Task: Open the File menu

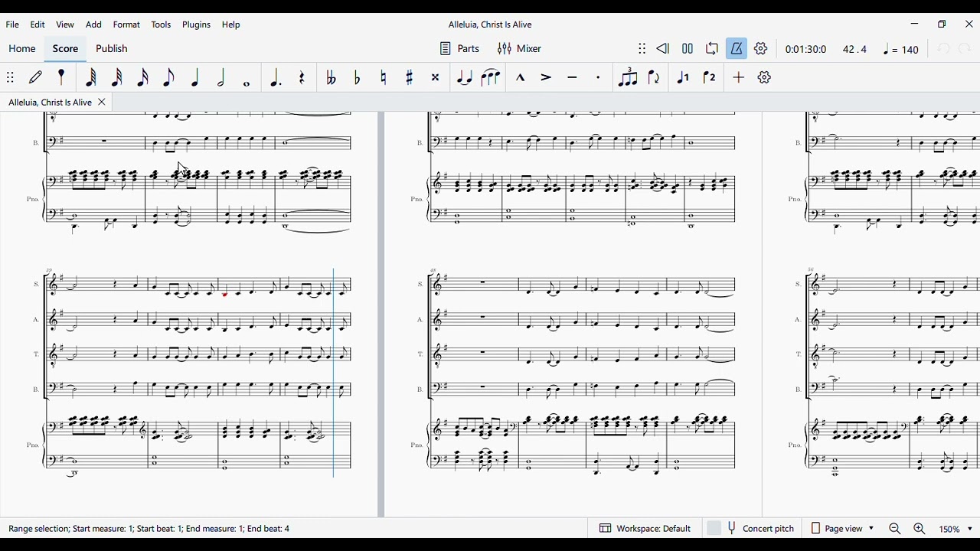Action: [x=12, y=24]
